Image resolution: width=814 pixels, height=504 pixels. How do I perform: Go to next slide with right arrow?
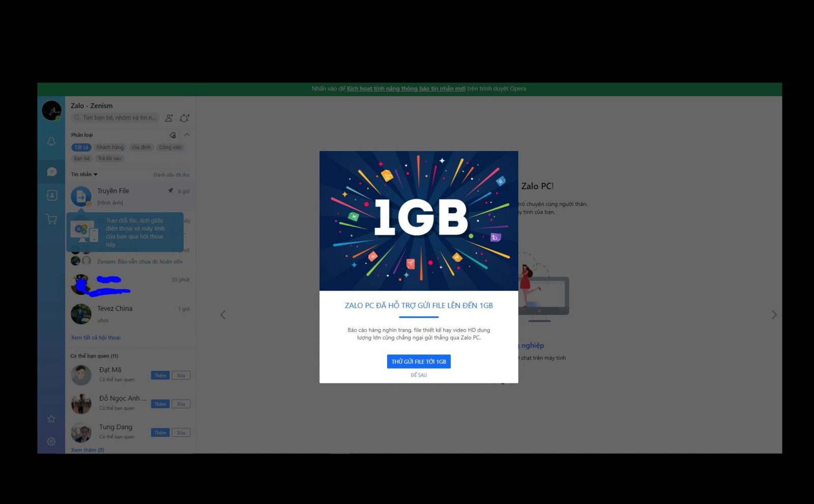pos(774,315)
